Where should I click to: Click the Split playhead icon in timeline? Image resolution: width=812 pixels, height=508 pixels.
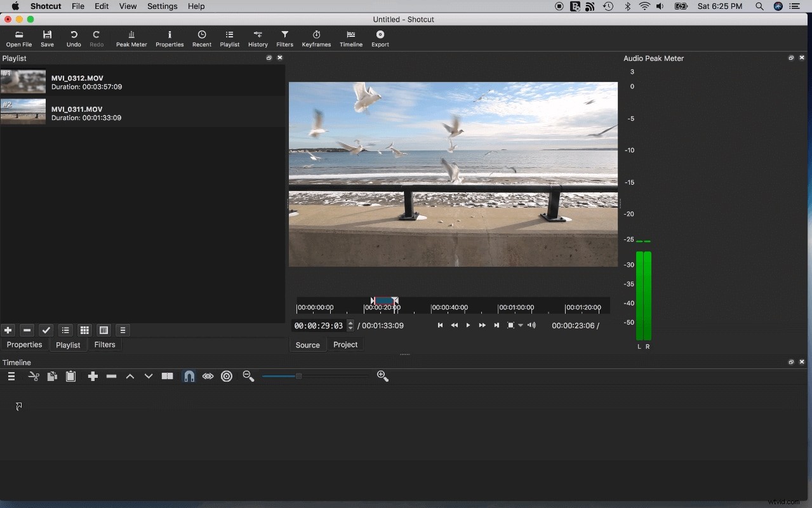tap(167, 376)
